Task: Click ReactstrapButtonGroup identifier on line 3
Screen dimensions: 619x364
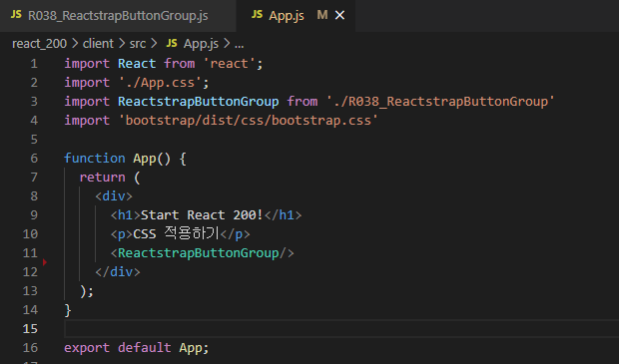Action: click(x=198, y=102)
